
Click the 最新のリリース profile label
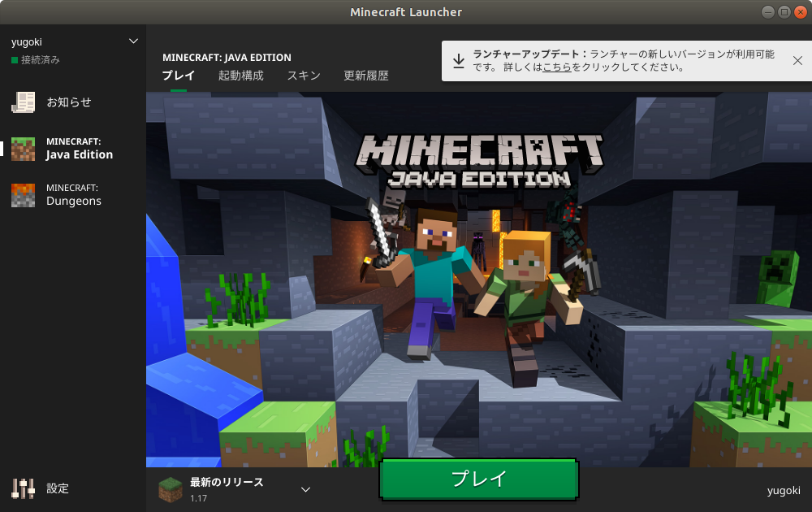(227, 482)
